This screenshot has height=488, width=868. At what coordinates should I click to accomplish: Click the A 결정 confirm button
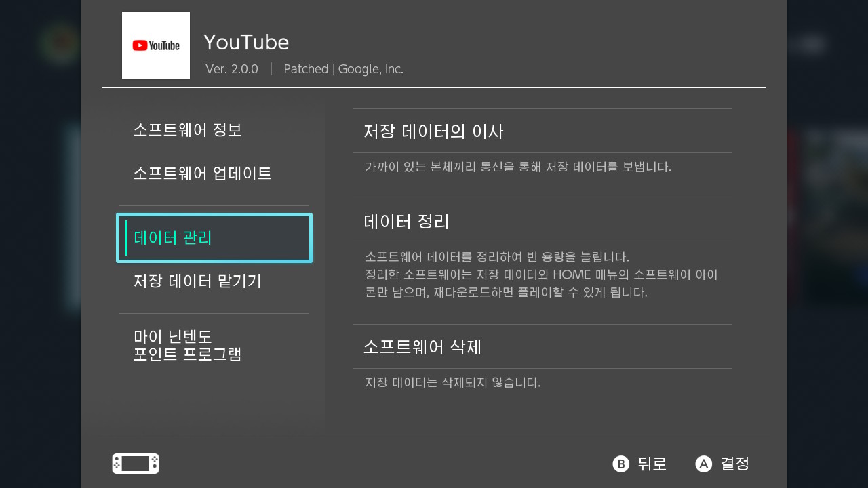pyautogui.click(x=723, y=464)
